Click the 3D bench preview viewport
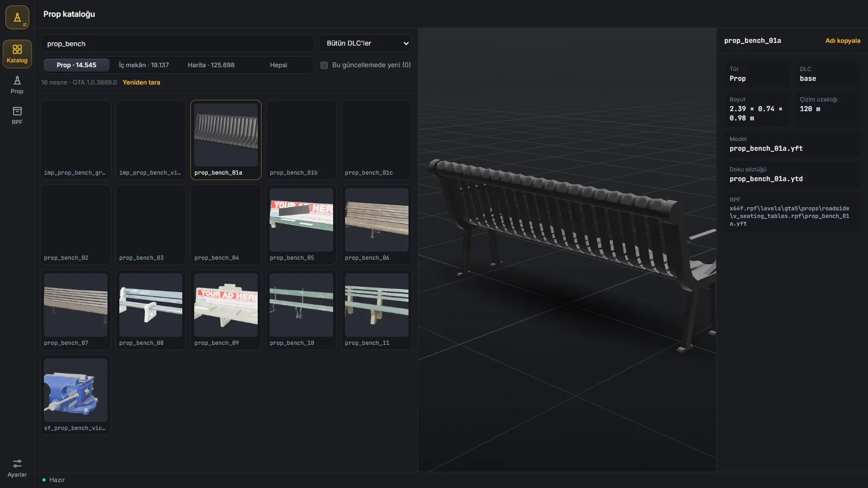The height and width of the screenshot is (488, 868). click(x=567, y=249)
